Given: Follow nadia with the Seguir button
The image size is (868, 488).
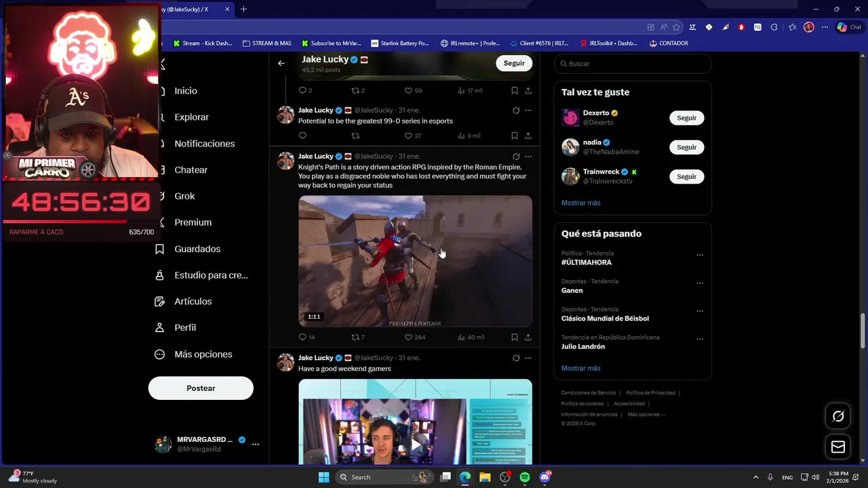Looking at the screenshot, I should (686, 147).
